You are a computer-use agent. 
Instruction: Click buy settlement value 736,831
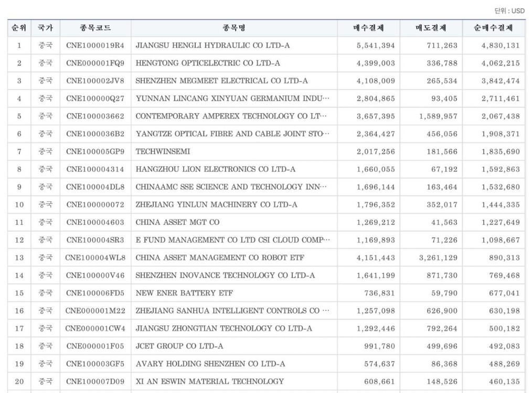pos(380,293)
